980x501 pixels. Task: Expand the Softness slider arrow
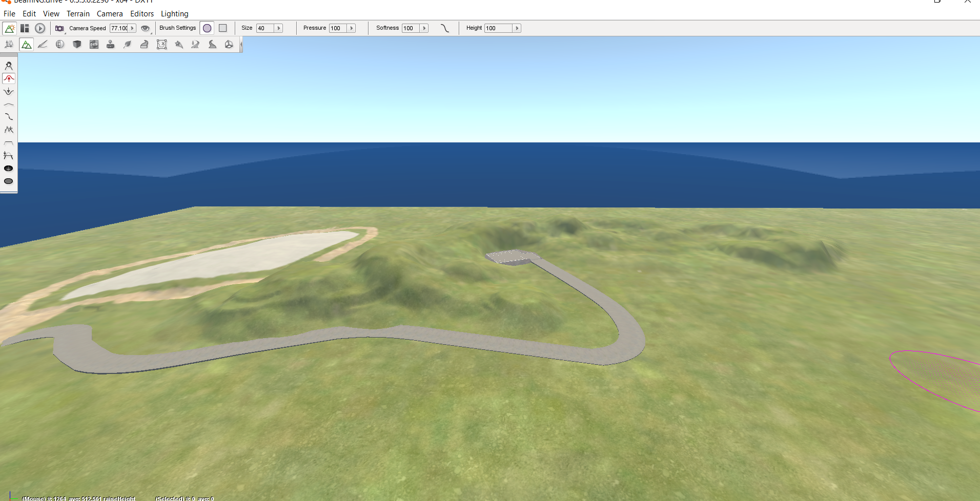coord(424,28)
